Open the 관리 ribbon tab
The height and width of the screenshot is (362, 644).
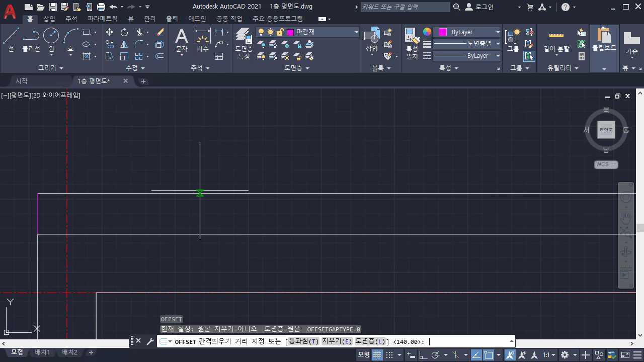pos(149,19)
